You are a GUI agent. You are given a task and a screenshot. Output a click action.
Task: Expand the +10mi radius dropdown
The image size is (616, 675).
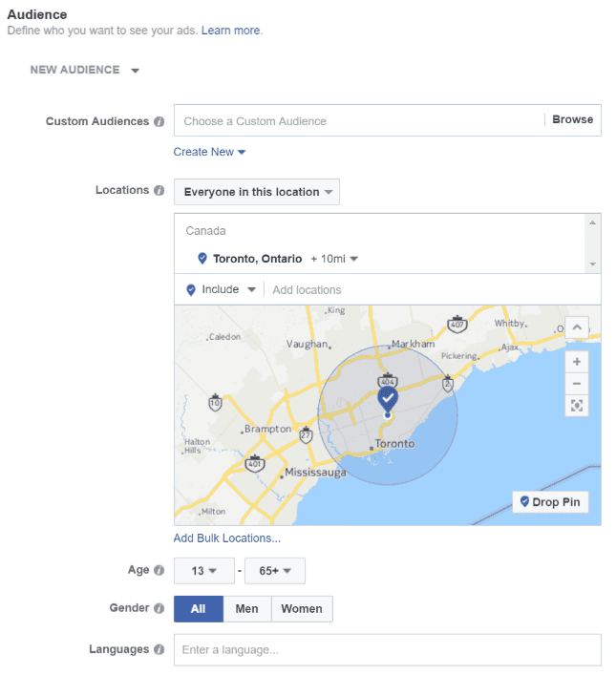334,259
